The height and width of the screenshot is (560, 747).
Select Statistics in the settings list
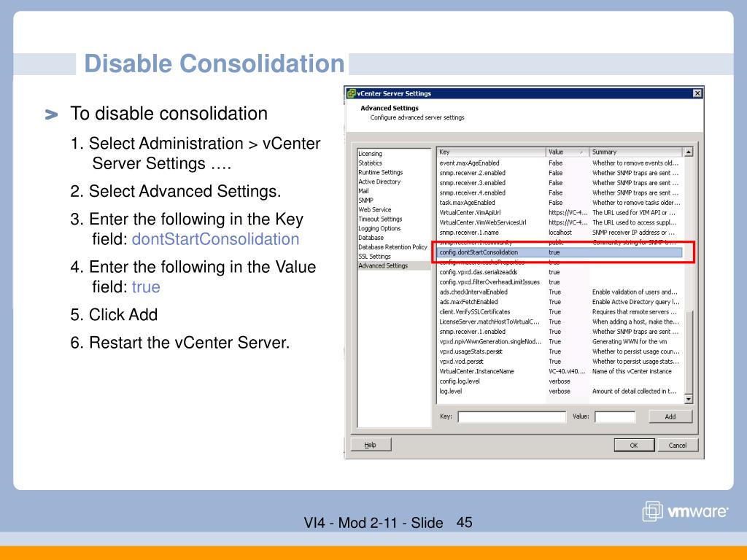pyautogui.click(x=370, y=163)
